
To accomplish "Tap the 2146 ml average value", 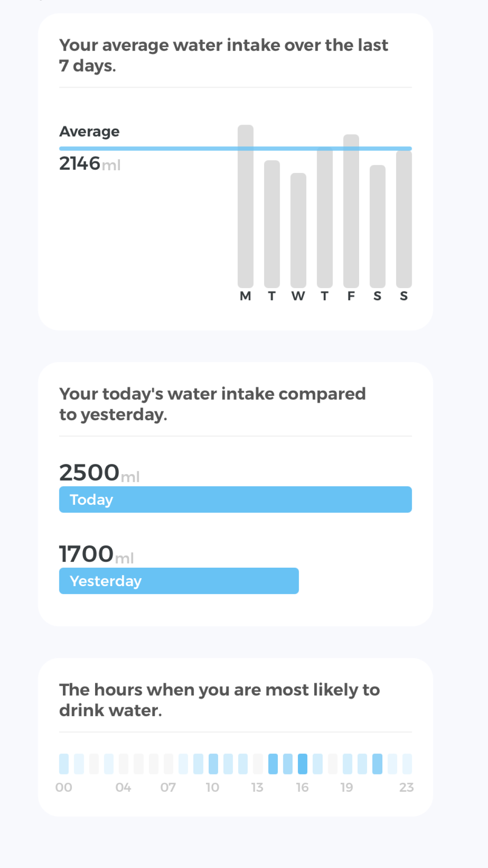I will point(90,164).
